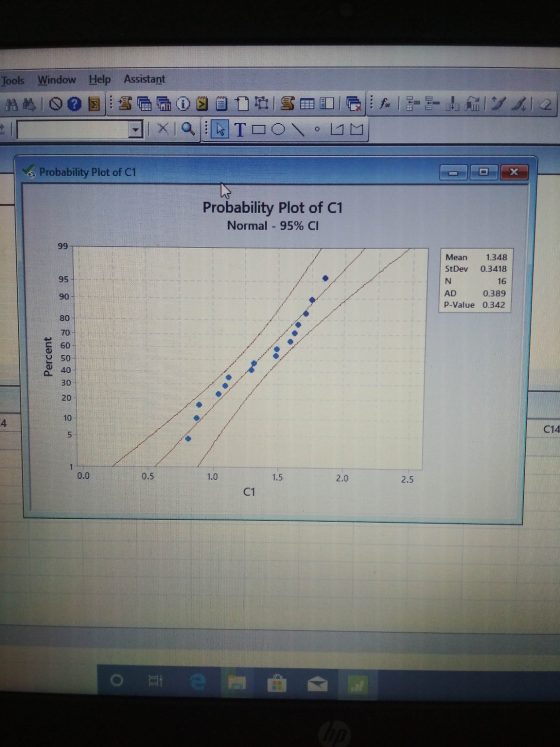This screenshot has height=747, width=560.
Task: Click the StatGuide sigma icon
Action: [94, 104]
